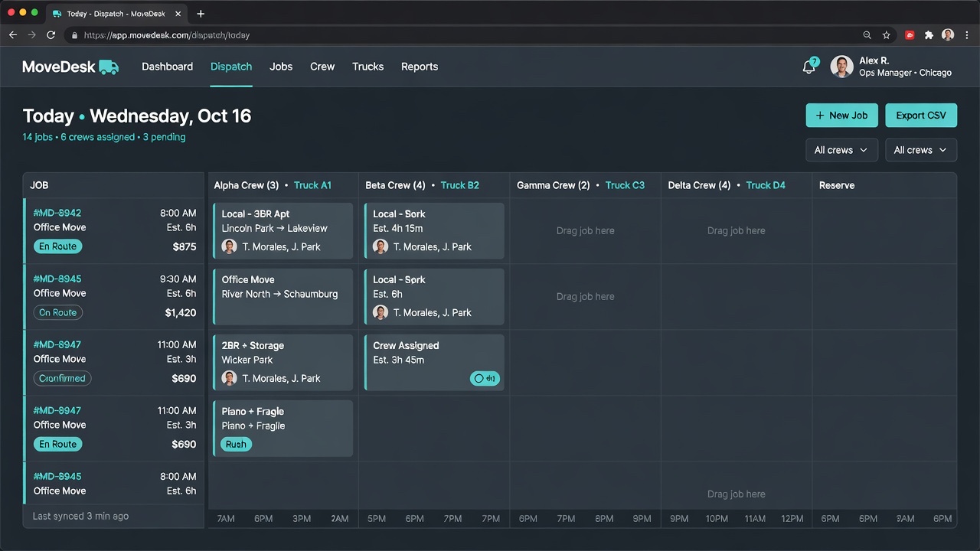Screen dimensions: 980x551
Task: Click the Beta Crew (4) column header
Action: point(395,185)
